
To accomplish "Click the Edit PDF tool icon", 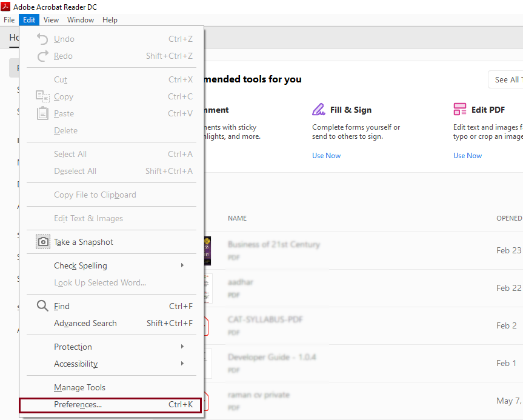I will pyautogui.click(x=459, y=109).
